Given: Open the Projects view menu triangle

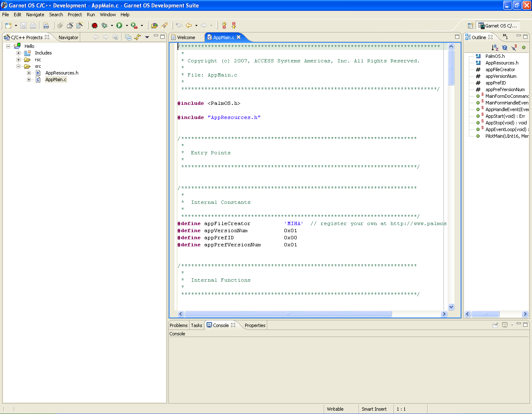Looking at the screenshot, I should (147, 37).
